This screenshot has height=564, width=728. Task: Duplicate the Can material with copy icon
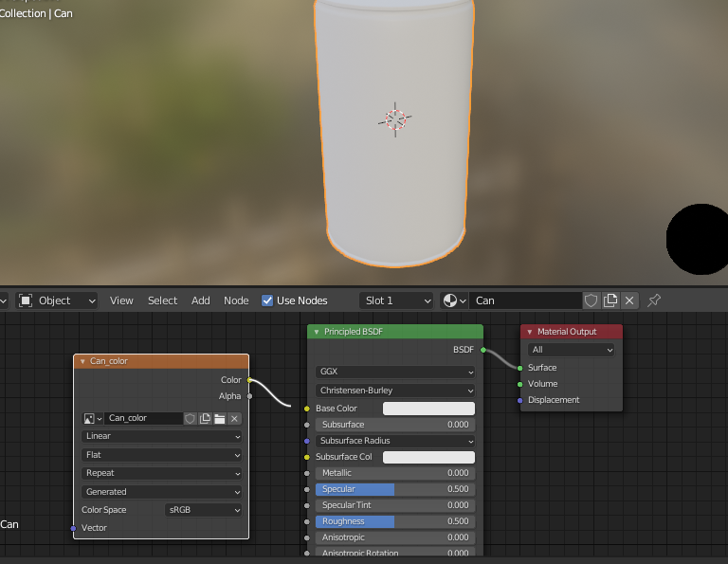pos(610,300)
